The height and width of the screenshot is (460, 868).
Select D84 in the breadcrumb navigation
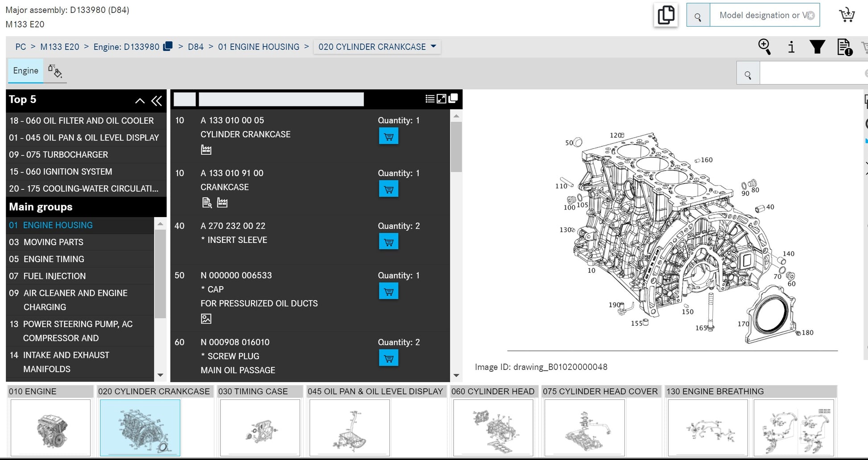point(196,46)
